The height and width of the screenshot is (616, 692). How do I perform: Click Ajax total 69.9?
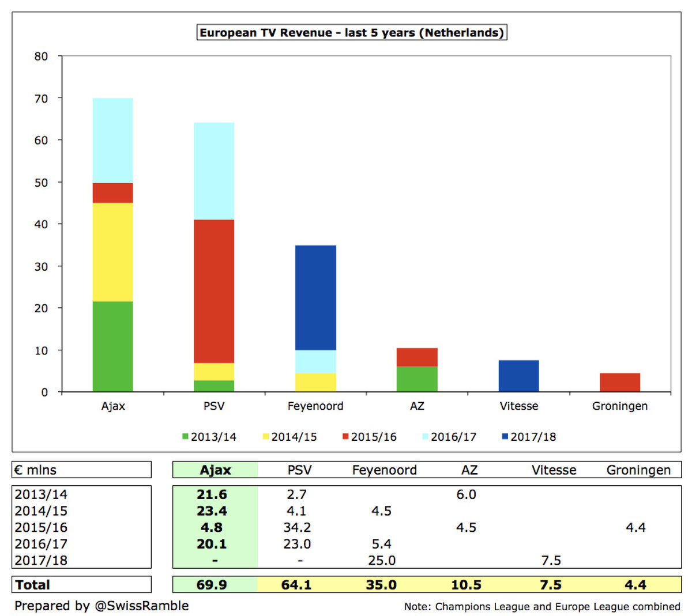tap(212, 585)
